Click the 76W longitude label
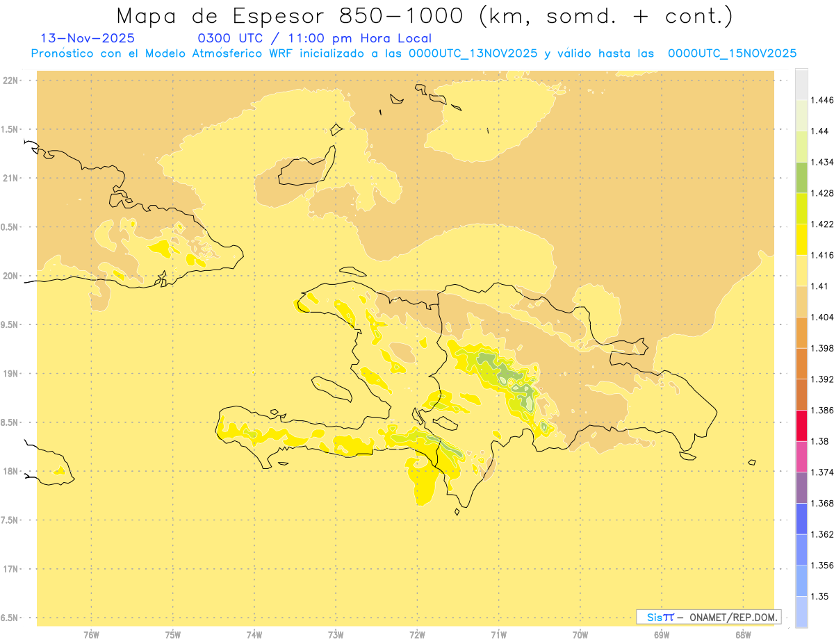Viewport: 834px width, 644px height. (x=91, y=635)
